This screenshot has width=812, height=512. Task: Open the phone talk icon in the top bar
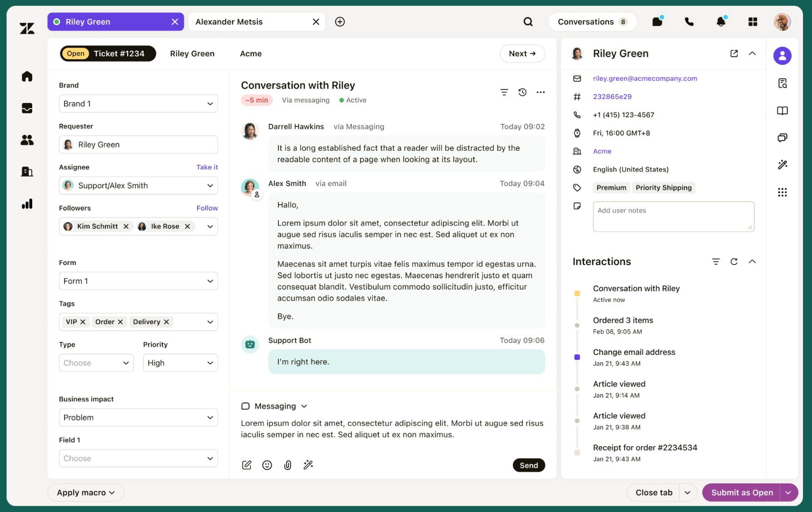tap(689, 22)
